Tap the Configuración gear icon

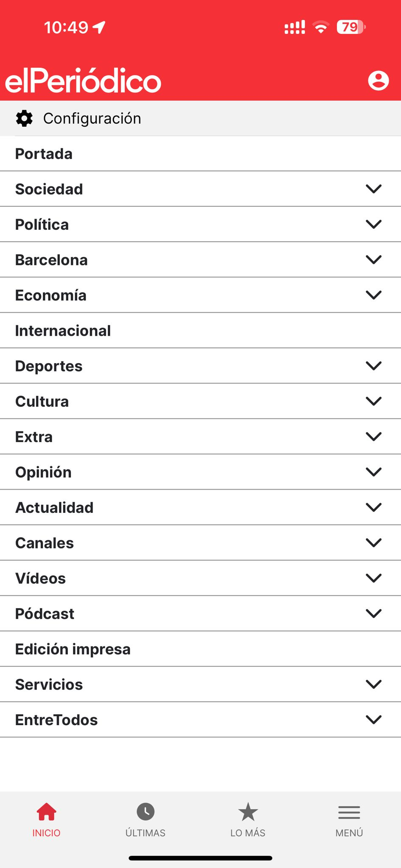click(24, 119)
